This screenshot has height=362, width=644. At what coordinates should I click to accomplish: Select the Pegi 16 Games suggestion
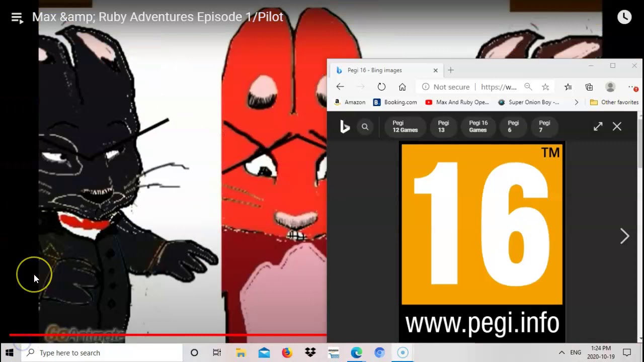(478, 126)
